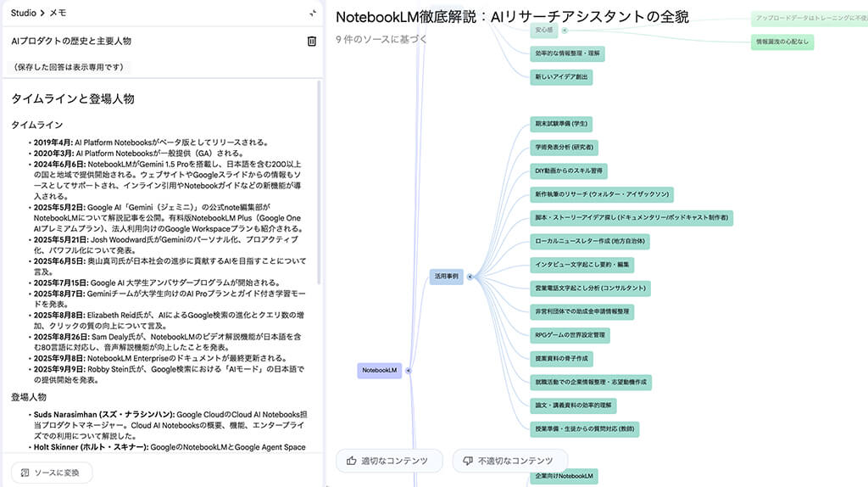
Task: Select the 活用事例 mind map node
Action: [446, 276]
